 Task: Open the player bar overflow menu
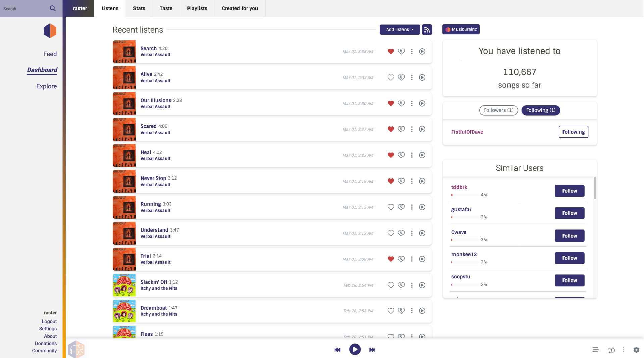[x=624, y=350]
